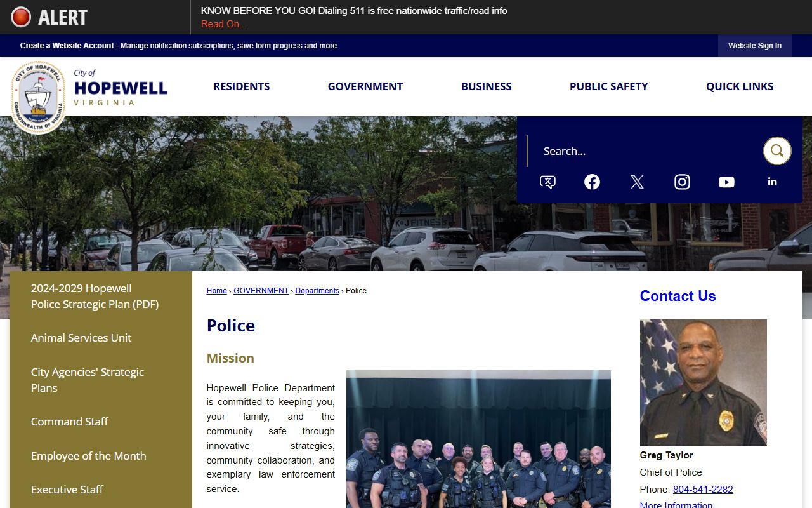
Task: Open the RESIDENTS menu
Action: [242, 86]
